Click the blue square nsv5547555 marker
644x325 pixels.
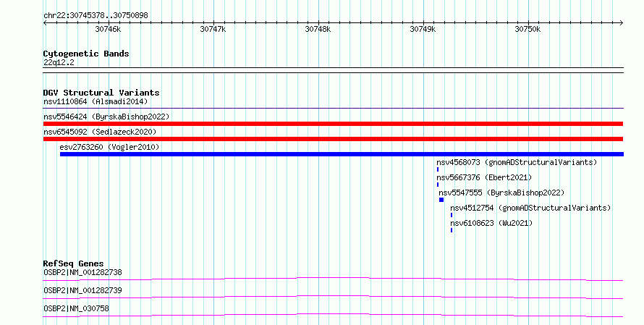click(441, 200)
